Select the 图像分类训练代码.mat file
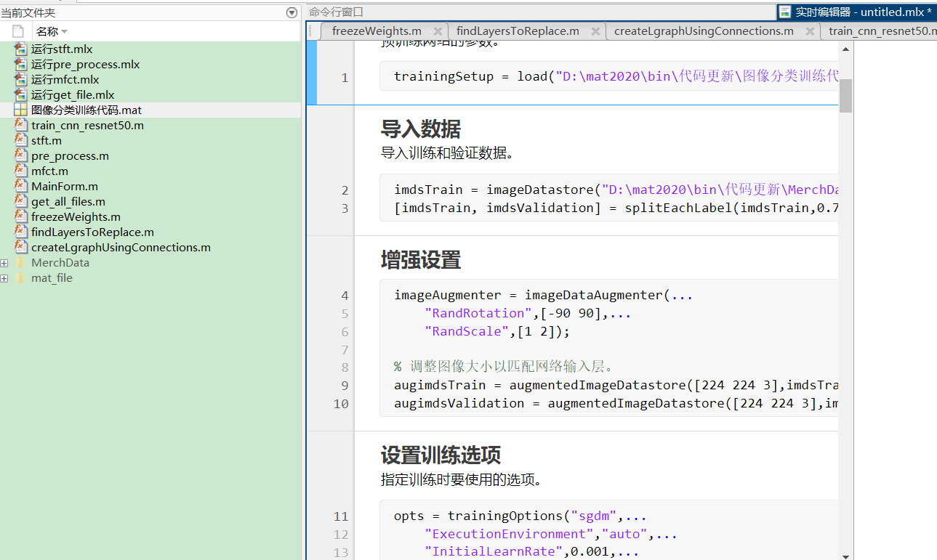937x560 pixels. point(87,110)
